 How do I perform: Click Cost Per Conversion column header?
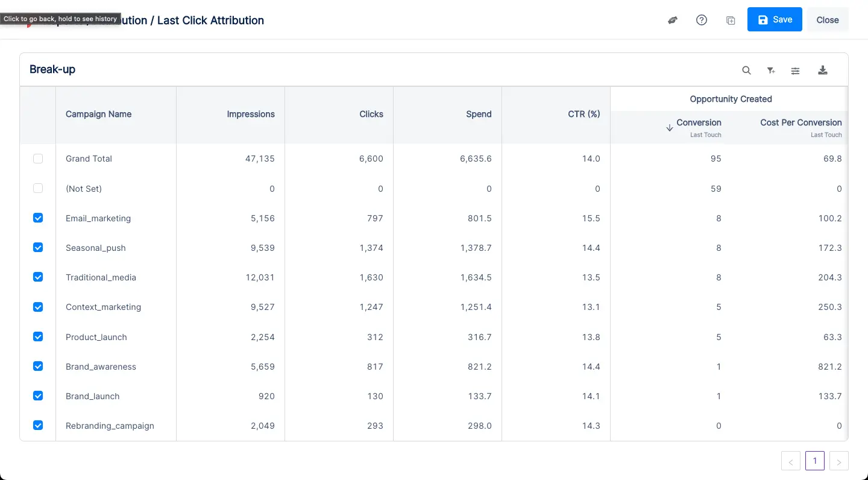click(x=800, y=122)
